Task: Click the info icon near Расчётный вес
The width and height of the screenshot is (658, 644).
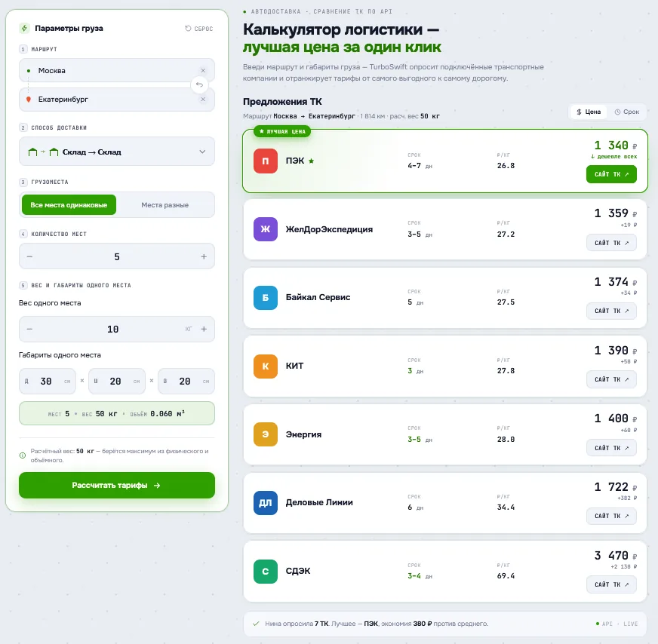Action: pos(23,455)
